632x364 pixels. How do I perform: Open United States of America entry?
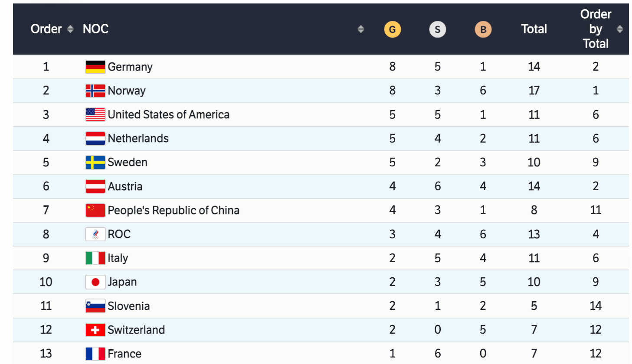168,115
